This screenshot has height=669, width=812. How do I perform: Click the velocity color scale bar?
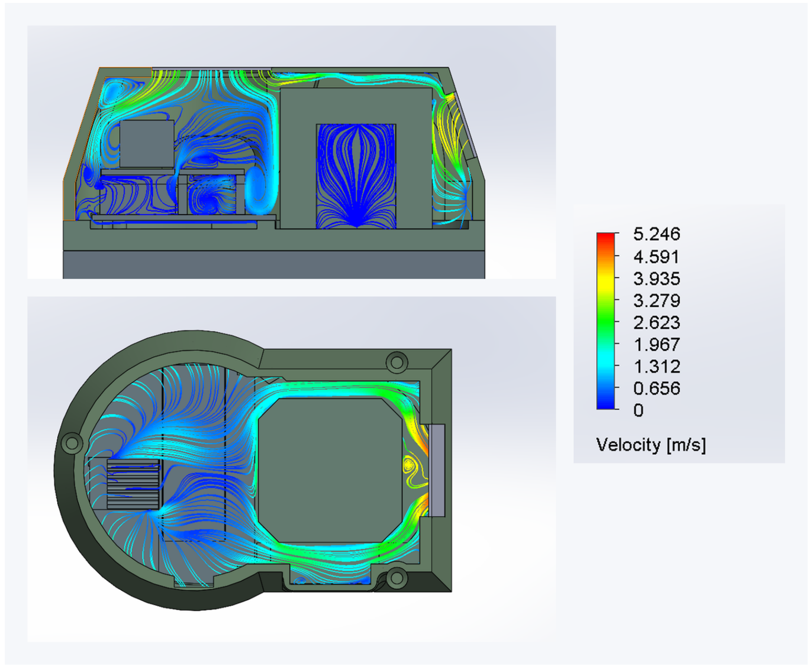(x=605, y=321)
